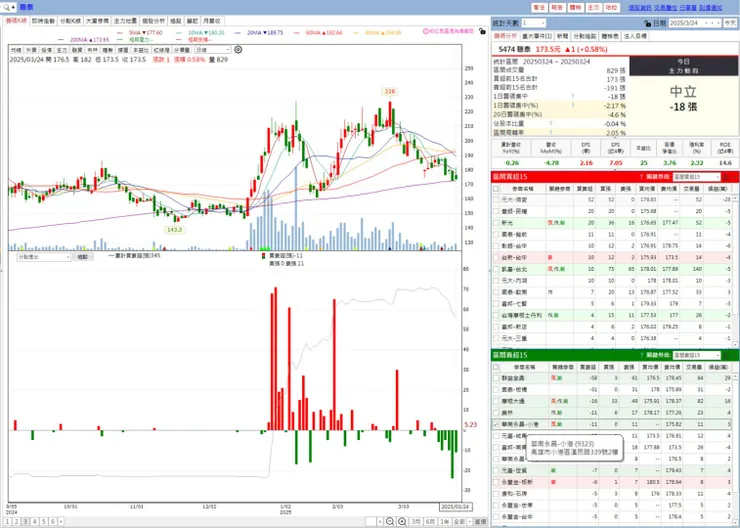Tick the checkbox for 新光 broker row
The width and height of the screenshot is (740, 528).
click(x=496, y=223)
